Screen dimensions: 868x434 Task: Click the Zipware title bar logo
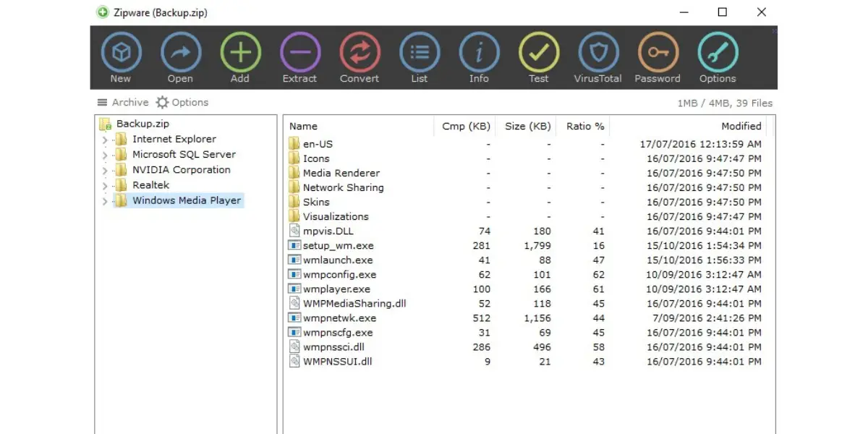[x=103, y=12]
